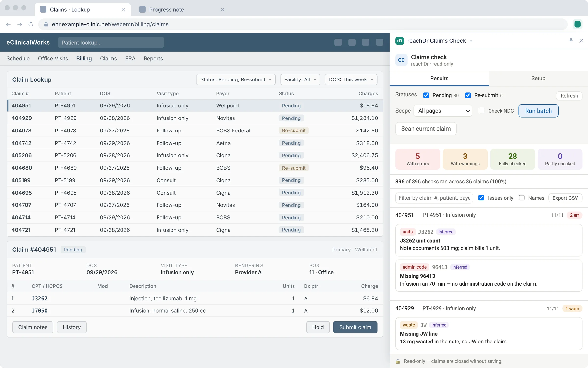Enable the Check NDC checkbox
Image resolution: width=588 pixels, height=368 pixels.
[x=481, y=111]
